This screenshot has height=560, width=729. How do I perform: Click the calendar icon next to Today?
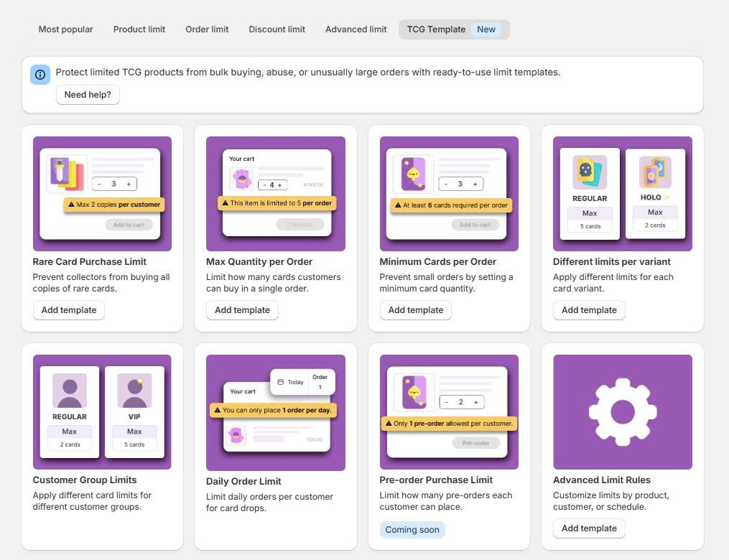coord(281,383)
